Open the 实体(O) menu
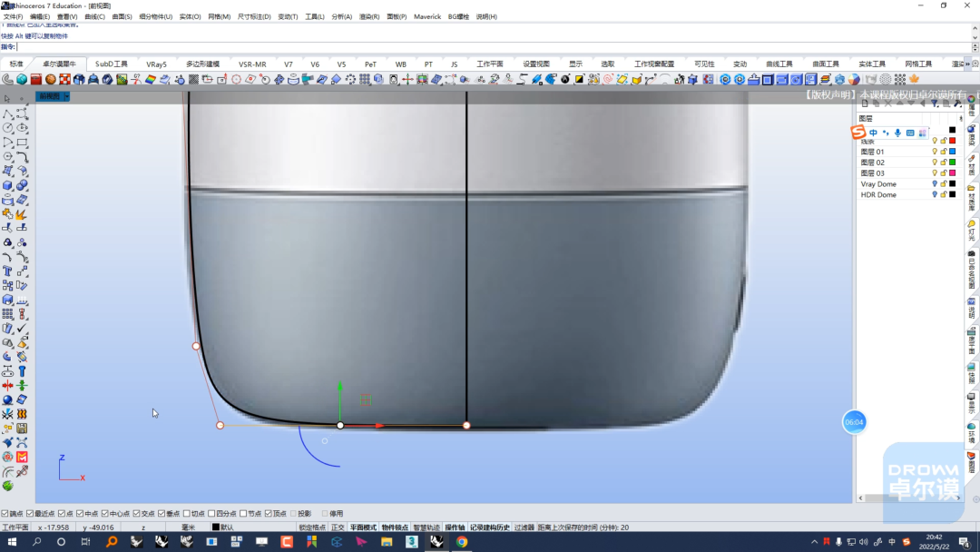 [190, 17]
